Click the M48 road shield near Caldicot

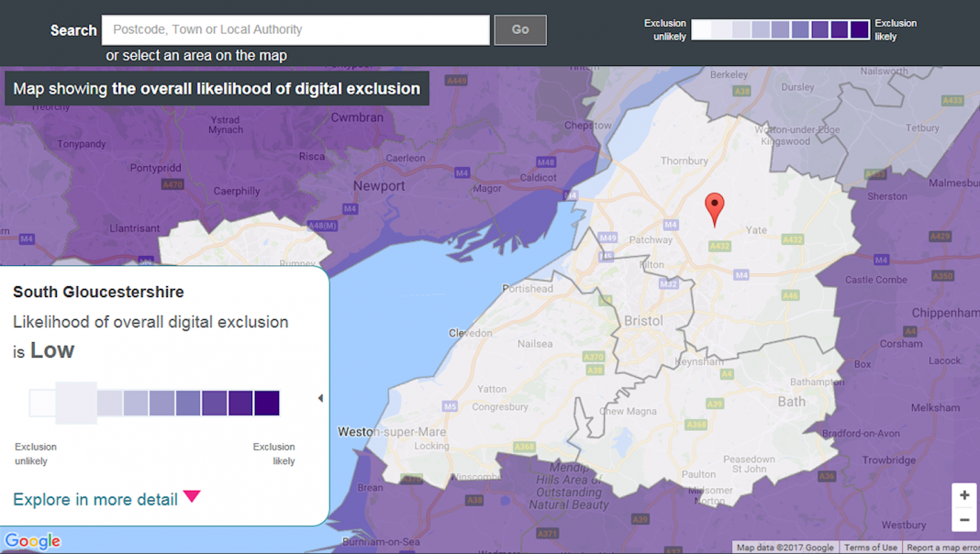546,162
